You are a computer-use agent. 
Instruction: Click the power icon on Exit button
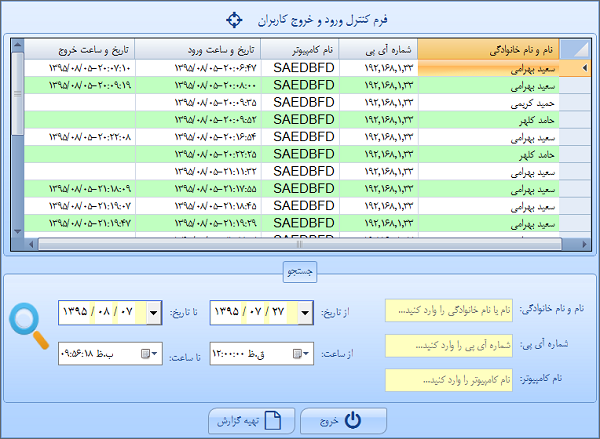(x=352, y=421)
